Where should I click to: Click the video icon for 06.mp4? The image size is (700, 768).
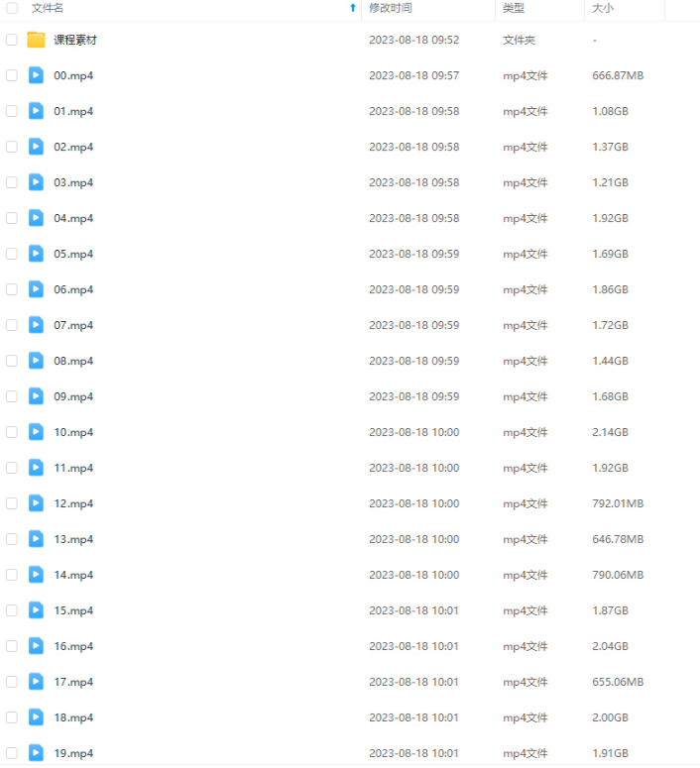pos(36,289)
